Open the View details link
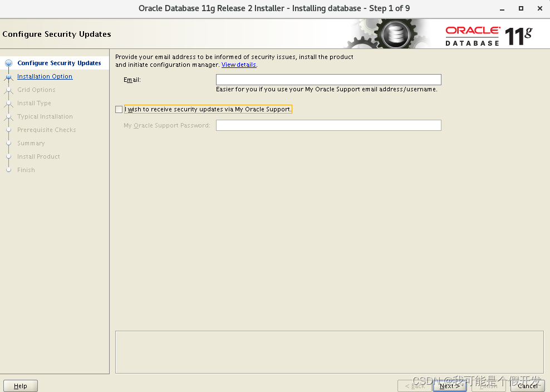 coord(238,65)
